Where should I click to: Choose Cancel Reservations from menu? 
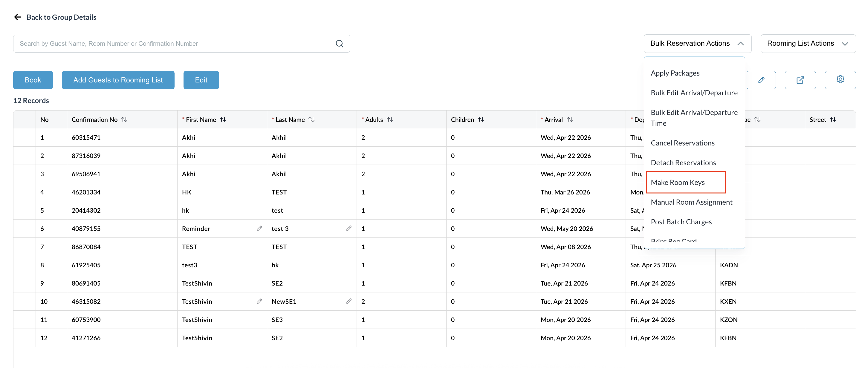682,143
